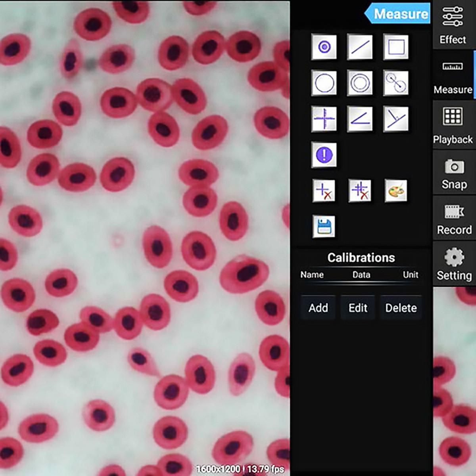Save measurements with floppy disk icon
Screen dimensions: 476x476
pos(324,227)
